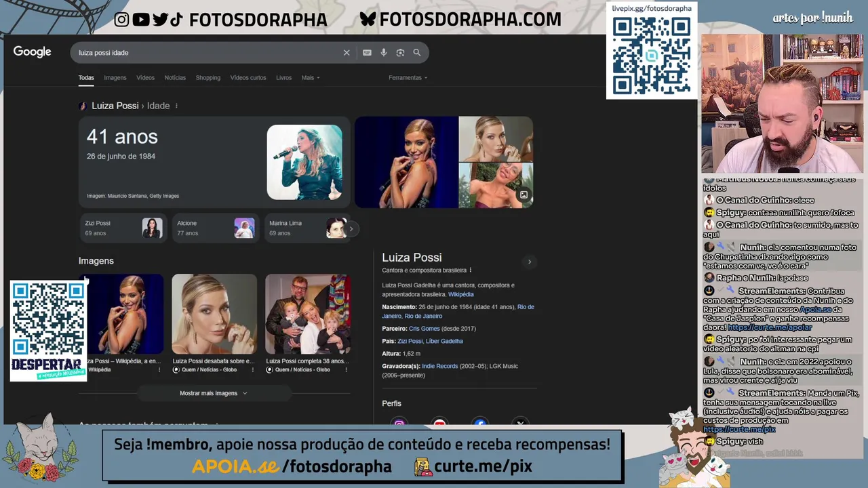868x488 pixels.
Task: Click the Luiza Possi heading in knowledge panel
Action: pyautogui.click(x=412, y=258)
